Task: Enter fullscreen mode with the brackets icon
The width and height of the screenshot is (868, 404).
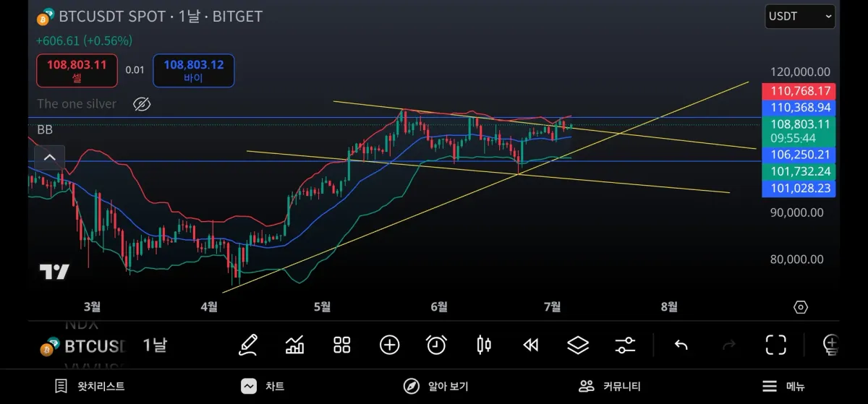Action: (776, 345)
